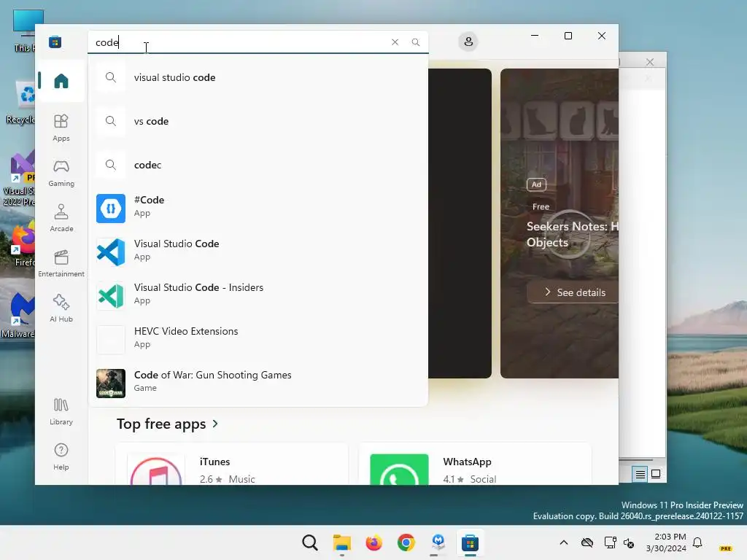Open the notifications bell icon

pos(697,542)
